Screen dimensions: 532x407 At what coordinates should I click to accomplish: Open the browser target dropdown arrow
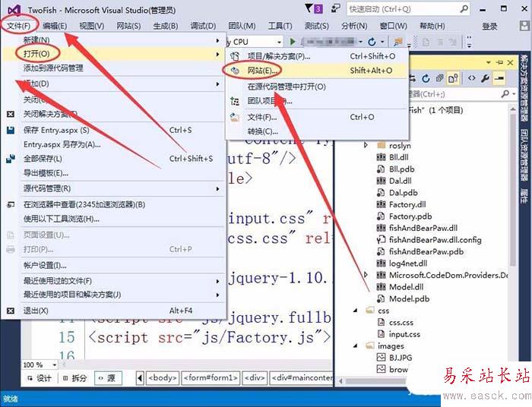pos(360,42)
